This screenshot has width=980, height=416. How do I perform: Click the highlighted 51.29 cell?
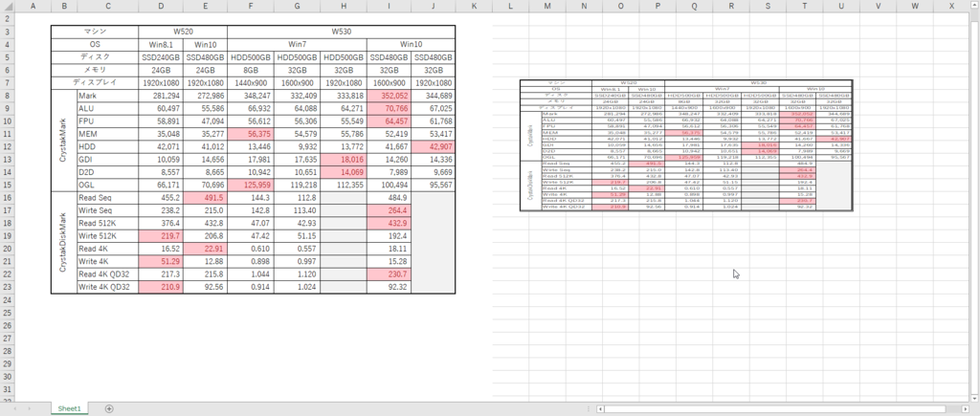tap(161, 262)
